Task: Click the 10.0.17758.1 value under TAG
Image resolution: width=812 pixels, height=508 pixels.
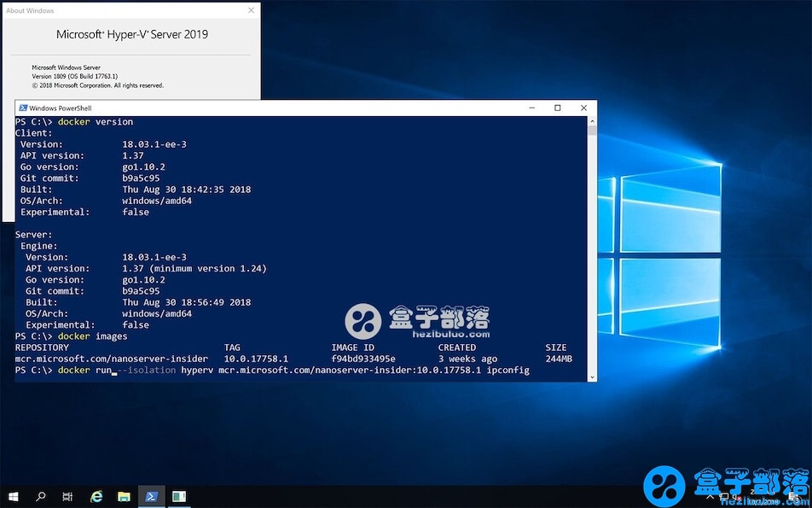Action: coord(256,359)
